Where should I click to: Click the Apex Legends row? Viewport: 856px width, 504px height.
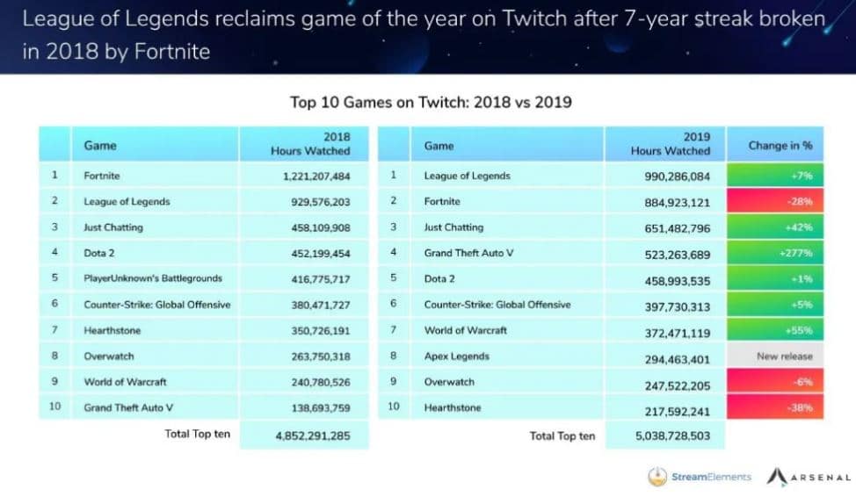point(456,356)
